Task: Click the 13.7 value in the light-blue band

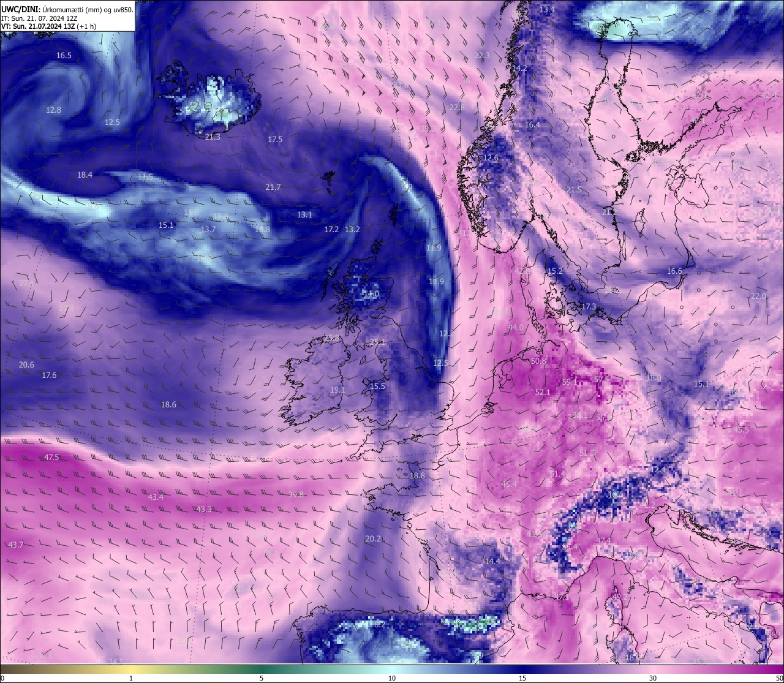Action: point(208,230)
